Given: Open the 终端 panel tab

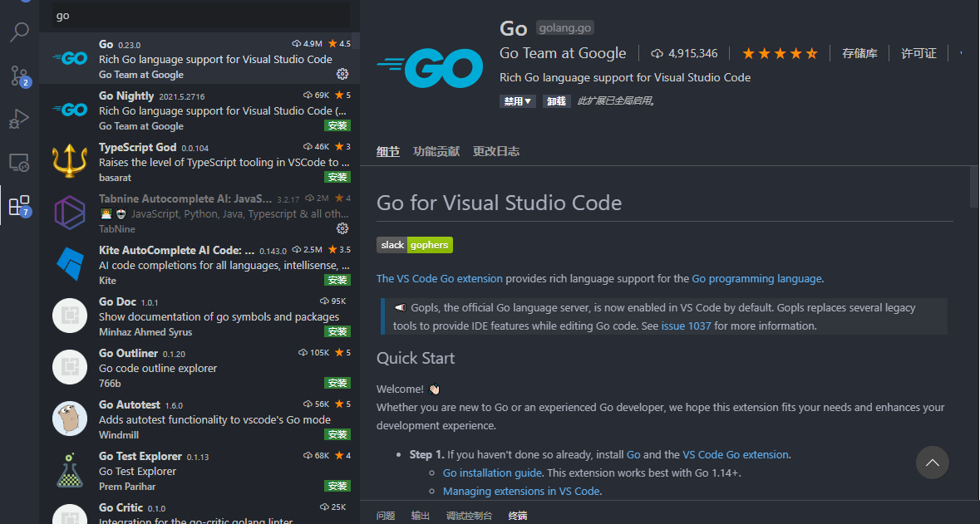Looking at the screenshot, I should pos(518,516).
